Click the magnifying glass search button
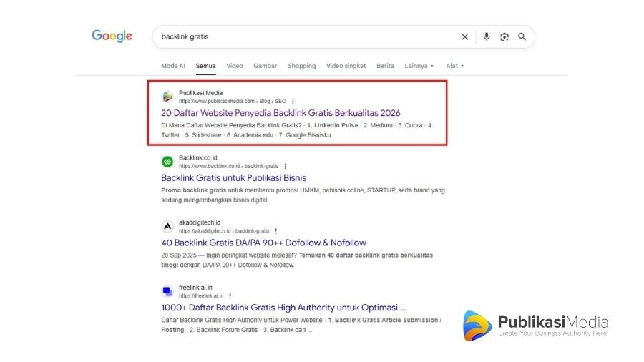Image resolution: width=644 pixels, height=362 pixels. (522, 36)
